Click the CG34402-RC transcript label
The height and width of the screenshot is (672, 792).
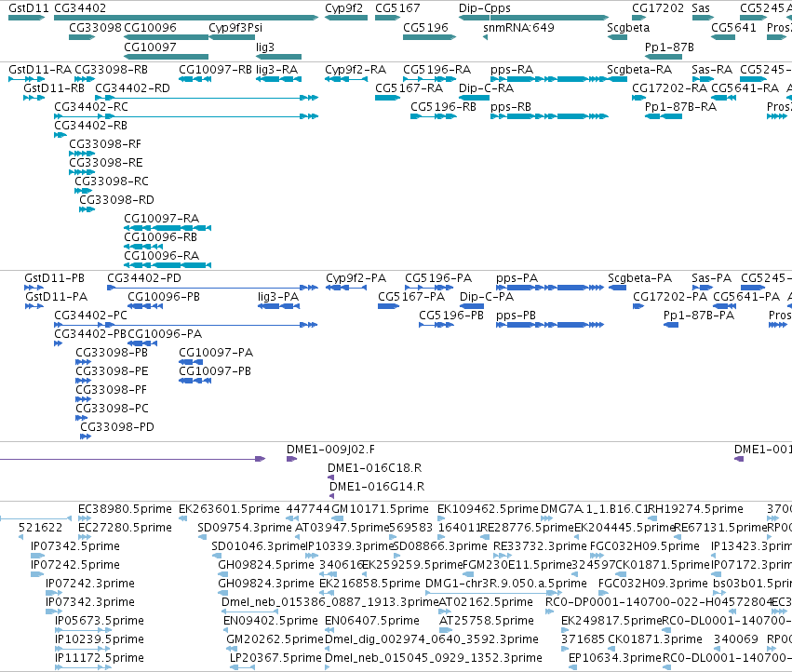91,107
